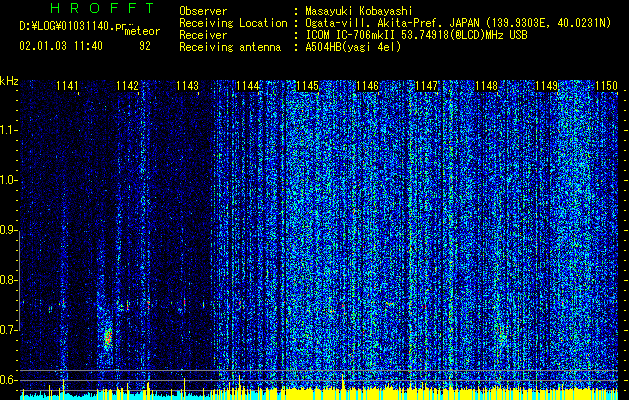Click the 1143 time marker

187,86
